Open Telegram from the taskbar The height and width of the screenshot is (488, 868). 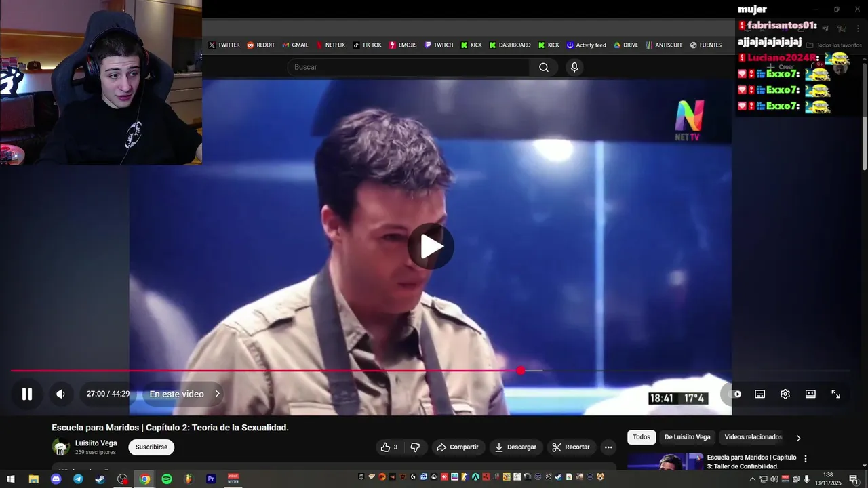coord(78,479)
